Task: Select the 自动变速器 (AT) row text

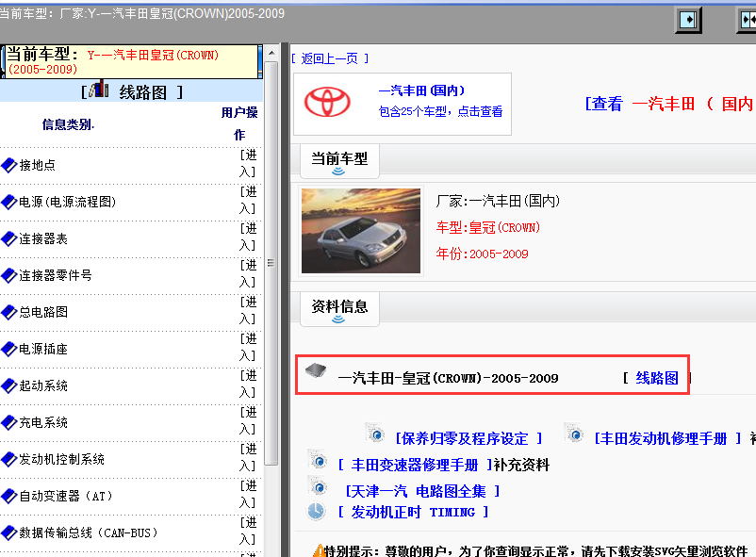Action: click(66, 497)
